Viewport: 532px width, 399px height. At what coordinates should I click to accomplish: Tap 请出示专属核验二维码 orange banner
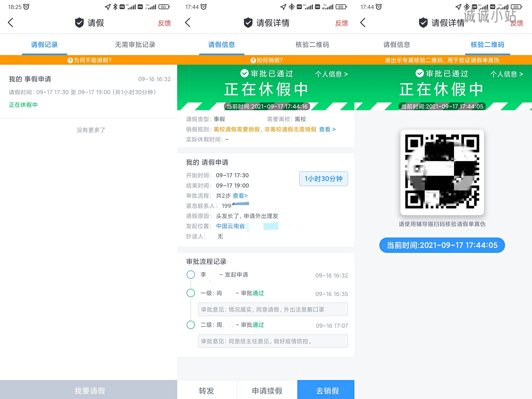click(x=443, y=60)
